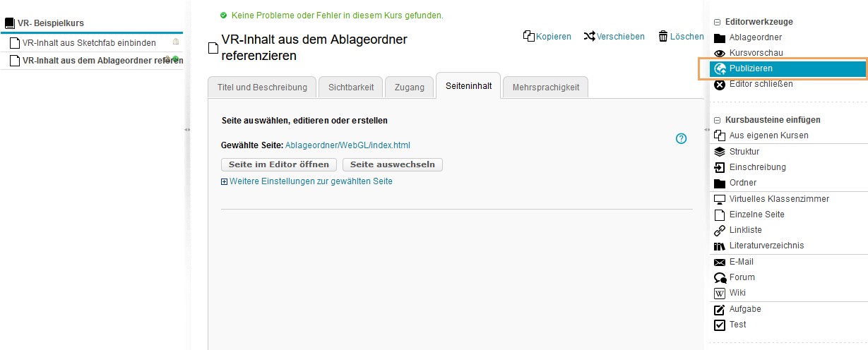Select the VR-Beispielkurs root node
Screen dimensions: 868x350
(51, 23)
